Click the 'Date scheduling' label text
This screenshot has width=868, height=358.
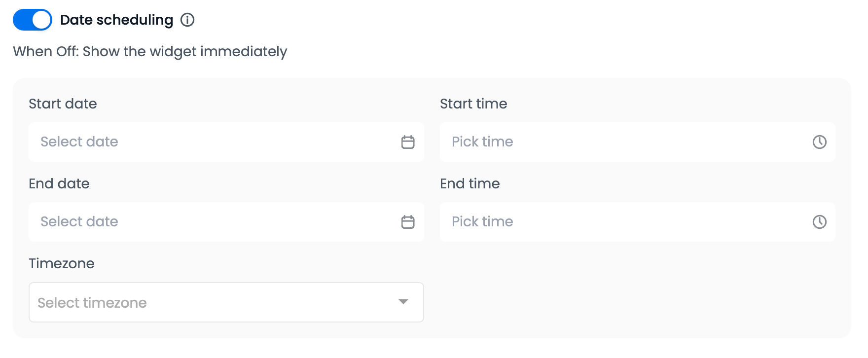pos(116,20)
